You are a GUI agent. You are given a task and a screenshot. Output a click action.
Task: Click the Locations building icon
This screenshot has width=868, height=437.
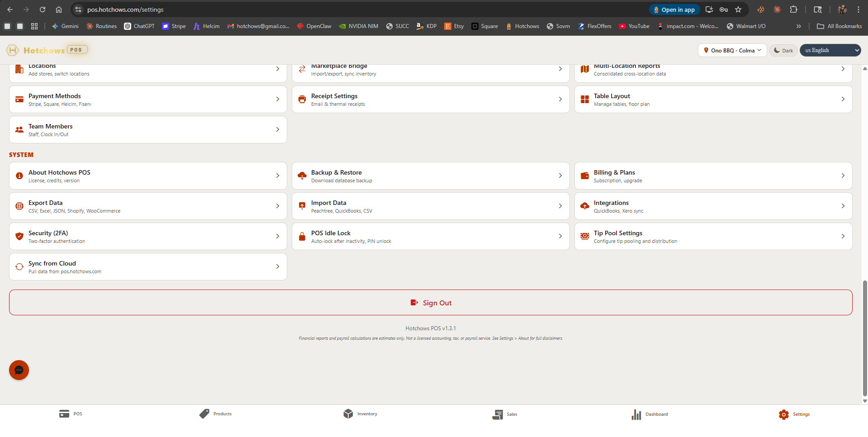coord(19,69)
